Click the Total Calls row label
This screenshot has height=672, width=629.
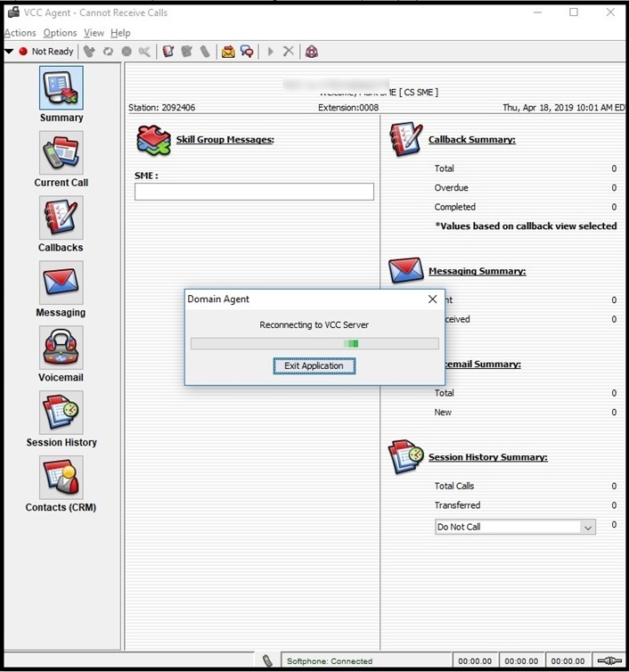pyautogui.click(x=454, y=486)
